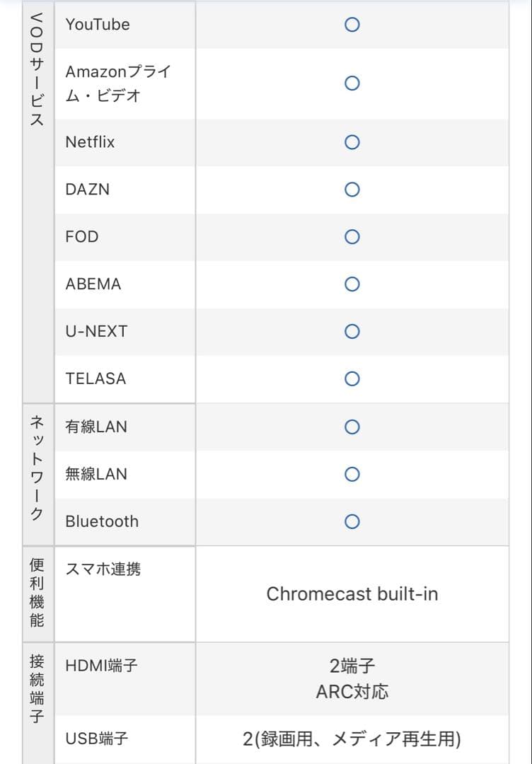Select the スマホ連携 row label
Screen dimensions: 532x764
coord(103,569)
